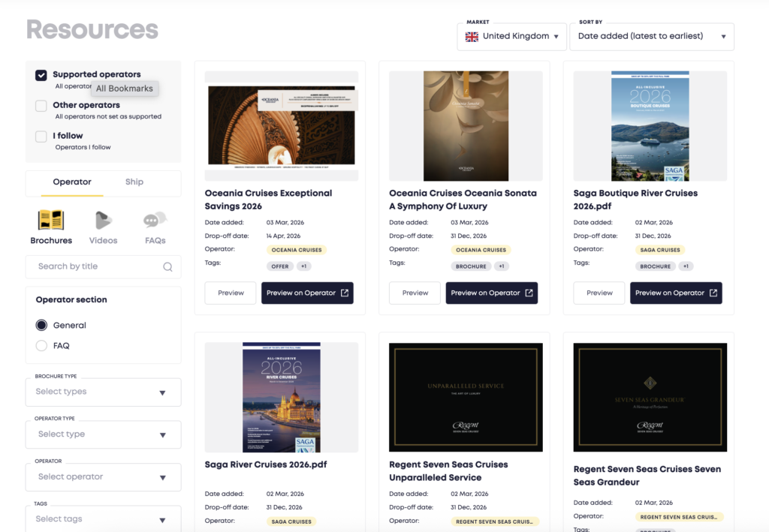769x532 pixels.
Task: Select the Operator tab
Action: pyautogui.click(x=72, y=182)
